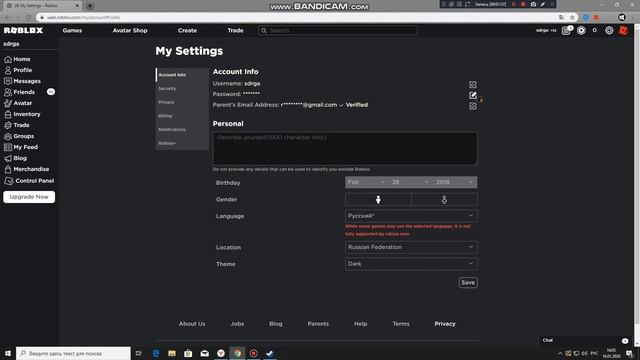
Task: Click the Windows taskbar search box
Action: 73,353
